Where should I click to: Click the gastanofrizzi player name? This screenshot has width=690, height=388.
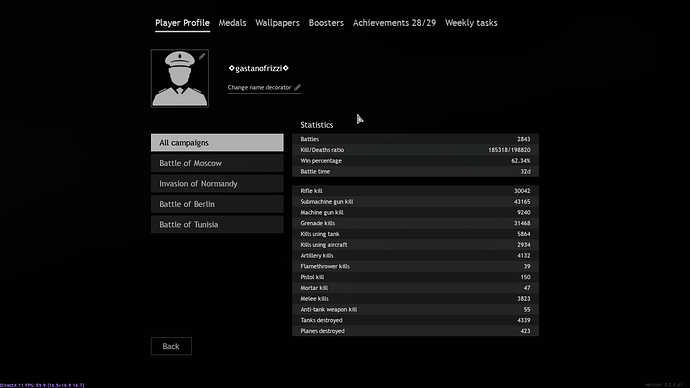click(259, 68)
